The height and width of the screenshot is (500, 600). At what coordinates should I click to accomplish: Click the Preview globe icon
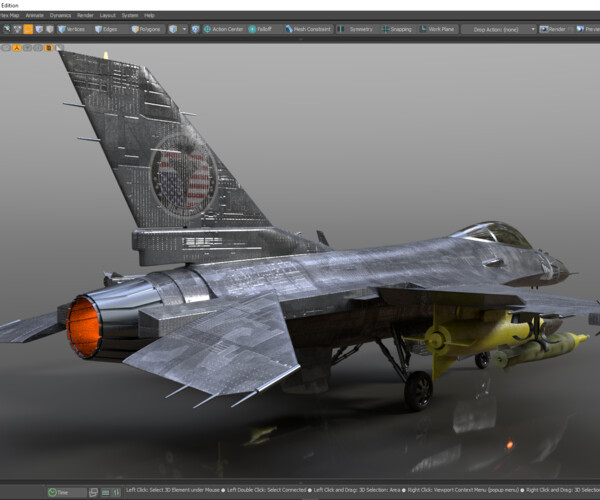point(580,29)
